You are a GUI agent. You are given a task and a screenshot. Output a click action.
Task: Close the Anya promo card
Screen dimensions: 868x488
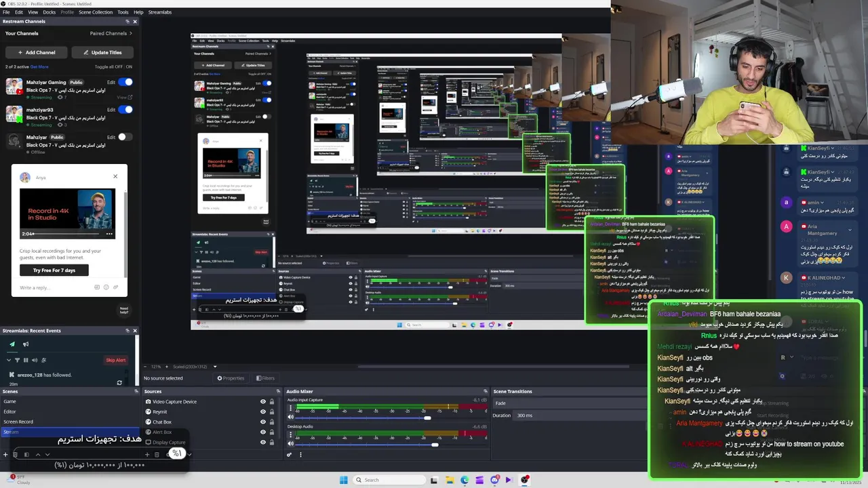click(115, 176)
